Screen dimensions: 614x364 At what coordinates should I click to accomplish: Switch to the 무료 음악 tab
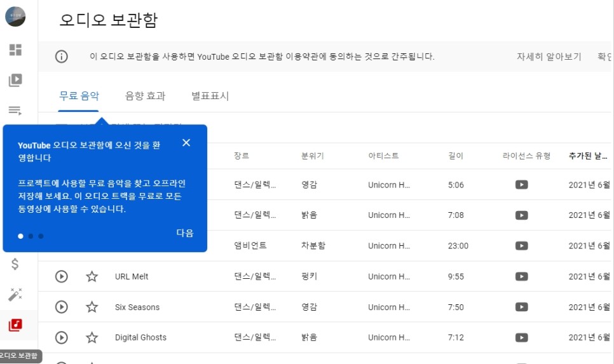click(79, 96)
